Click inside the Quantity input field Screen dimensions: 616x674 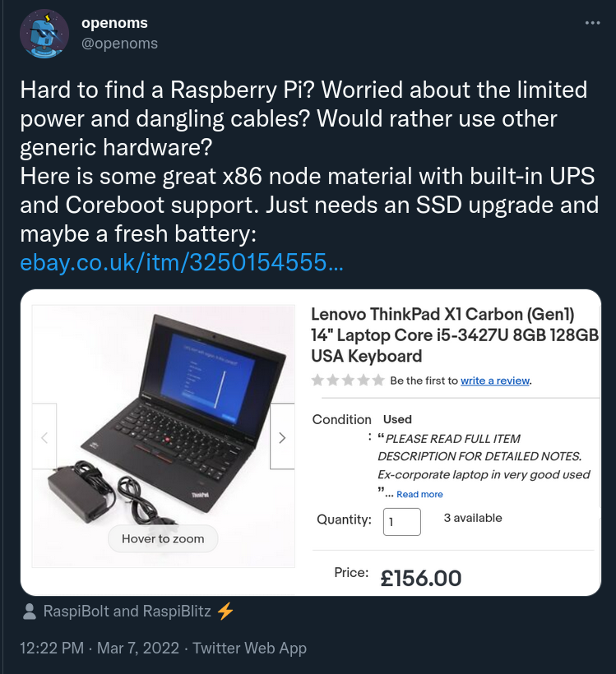click(401, 522)
